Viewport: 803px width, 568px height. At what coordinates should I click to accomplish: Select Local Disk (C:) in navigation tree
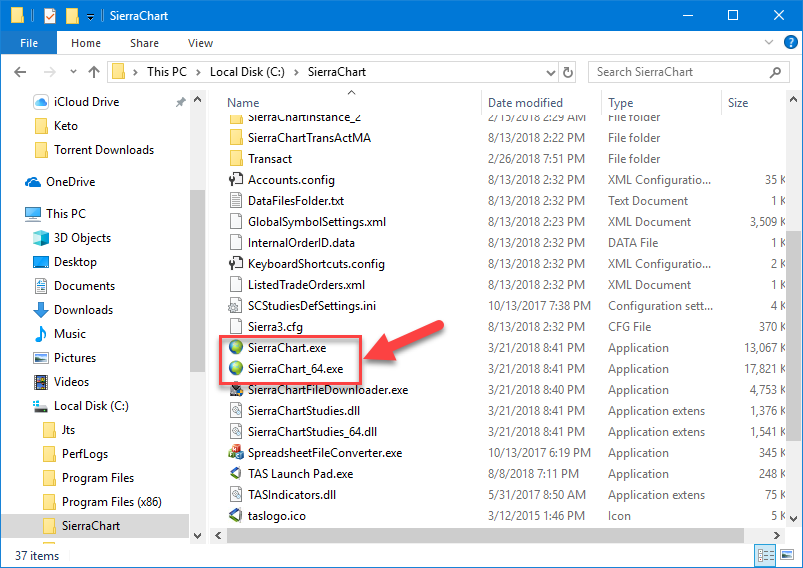coord(91,406)
